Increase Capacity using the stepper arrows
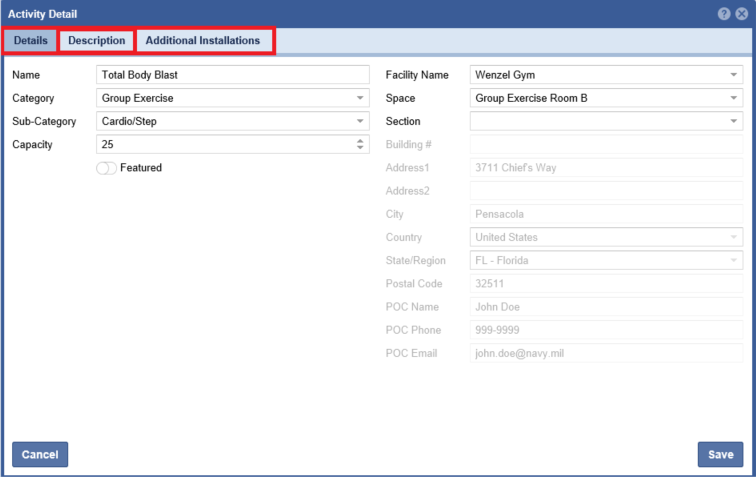Viewport: 756px width, 477px height. [361, 141]
